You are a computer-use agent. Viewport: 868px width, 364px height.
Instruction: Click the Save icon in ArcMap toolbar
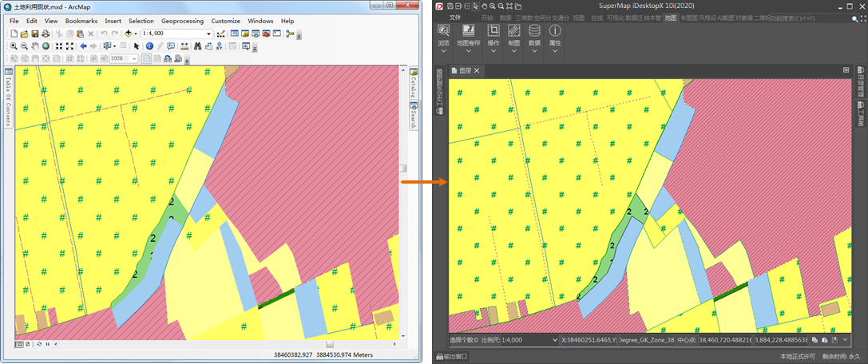tap(35, 34)
